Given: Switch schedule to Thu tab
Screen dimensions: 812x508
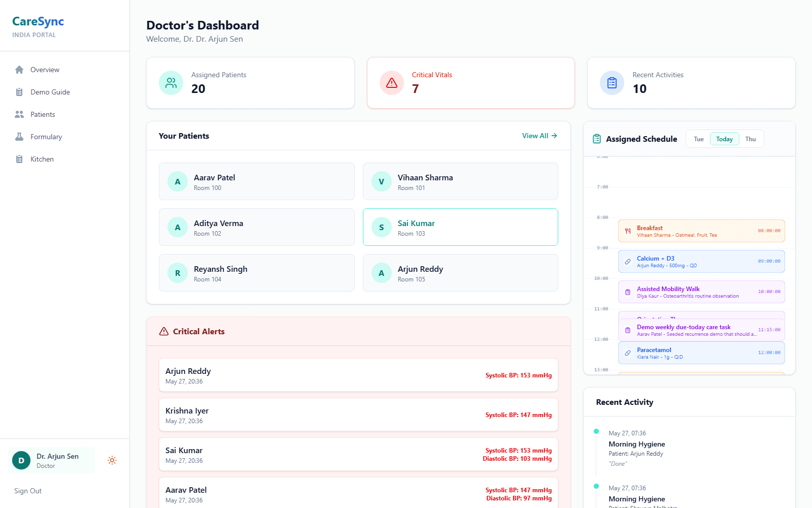Looking at the screenshot, I should 751,139.
